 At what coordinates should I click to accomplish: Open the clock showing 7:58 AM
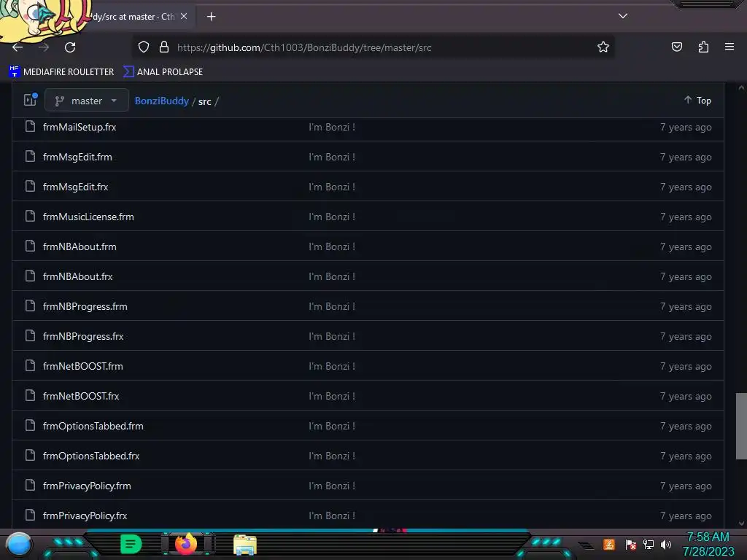[708, 544]
